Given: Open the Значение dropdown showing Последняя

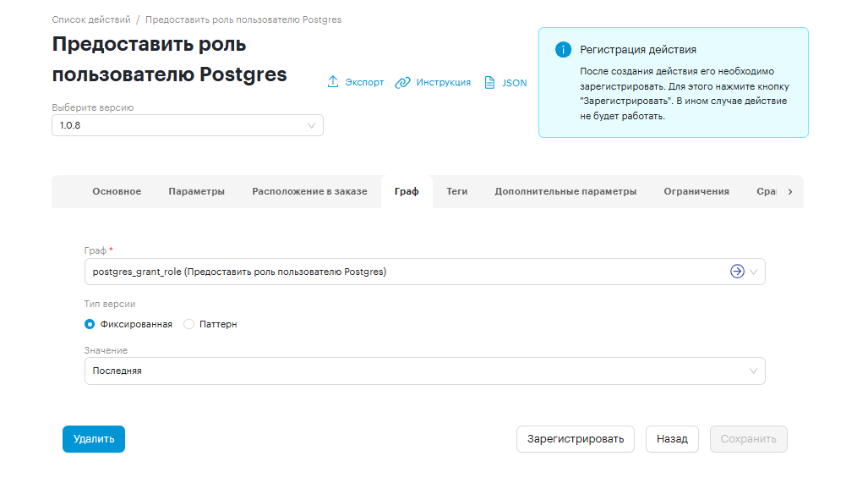Looking at the screenshot, I should pos(424,371).
